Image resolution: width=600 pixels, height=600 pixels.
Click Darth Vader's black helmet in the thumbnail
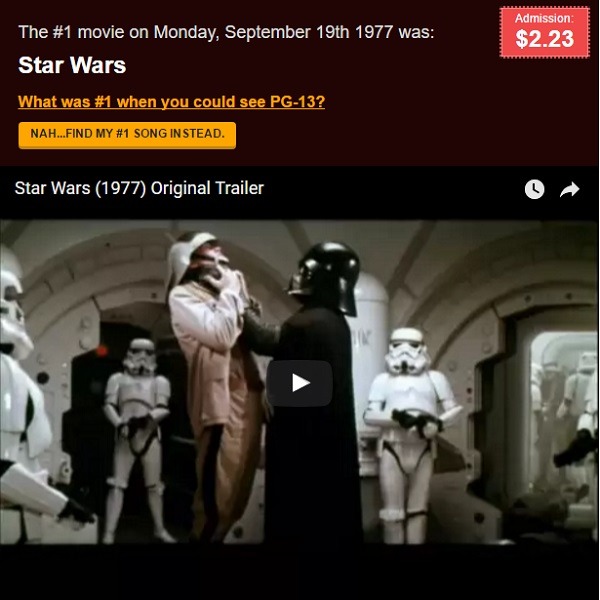pyautogui.click(x=325, y=277)
